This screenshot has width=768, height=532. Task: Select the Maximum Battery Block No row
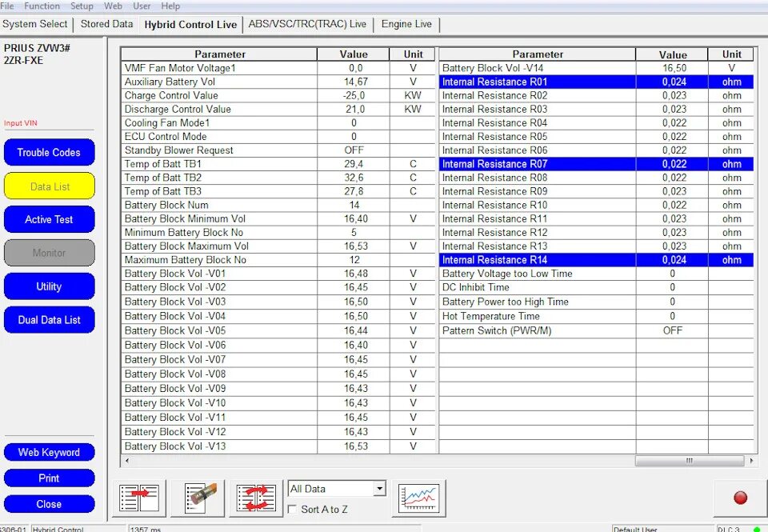tap(278, 260)
